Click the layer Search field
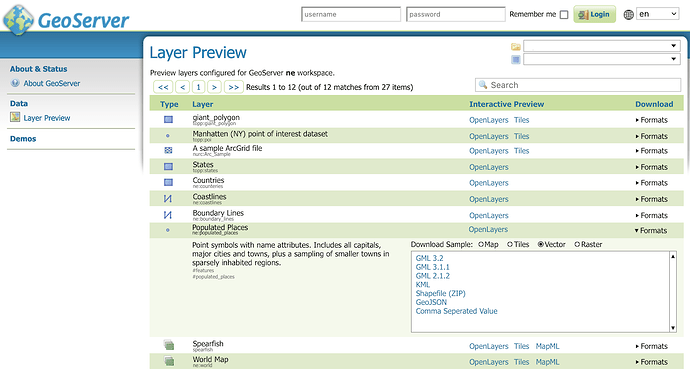 [578, 85]
